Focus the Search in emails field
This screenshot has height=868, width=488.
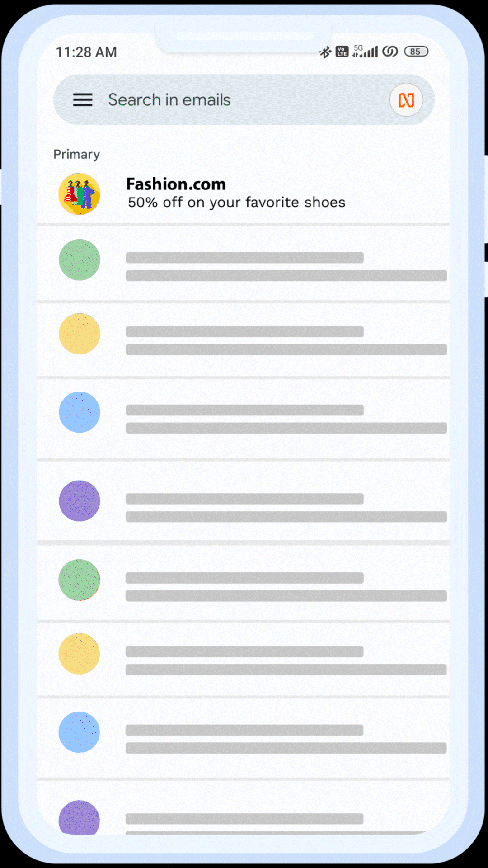pyautogui.click(x=244, y=100)
